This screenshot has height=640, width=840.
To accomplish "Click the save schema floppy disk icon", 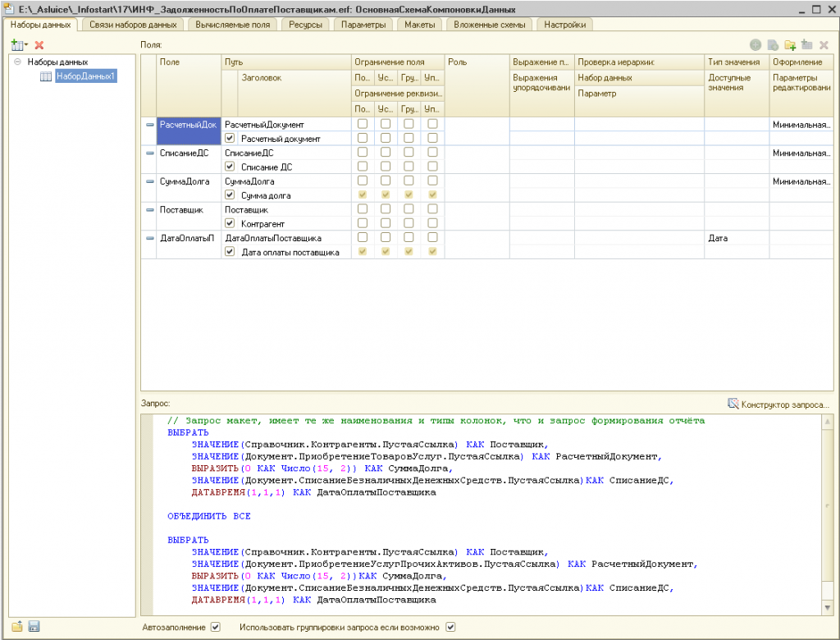I will (34, 627).
